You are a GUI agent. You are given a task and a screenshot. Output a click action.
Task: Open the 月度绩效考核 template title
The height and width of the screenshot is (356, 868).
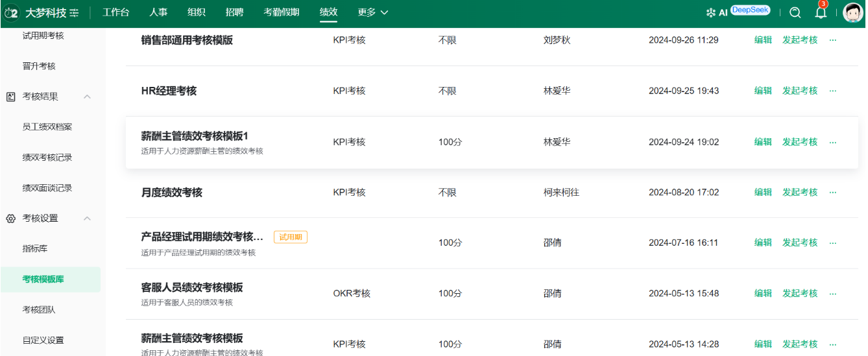(x=172, y=193)
